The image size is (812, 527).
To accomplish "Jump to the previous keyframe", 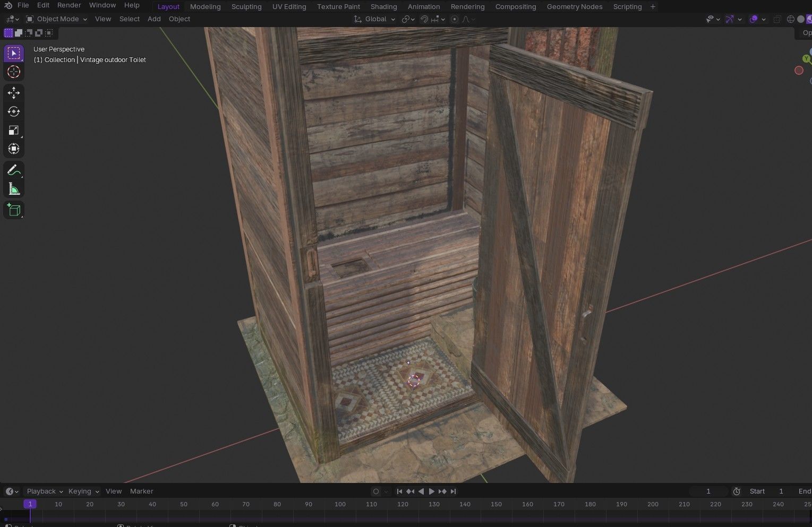I will (x=410, y=491).
